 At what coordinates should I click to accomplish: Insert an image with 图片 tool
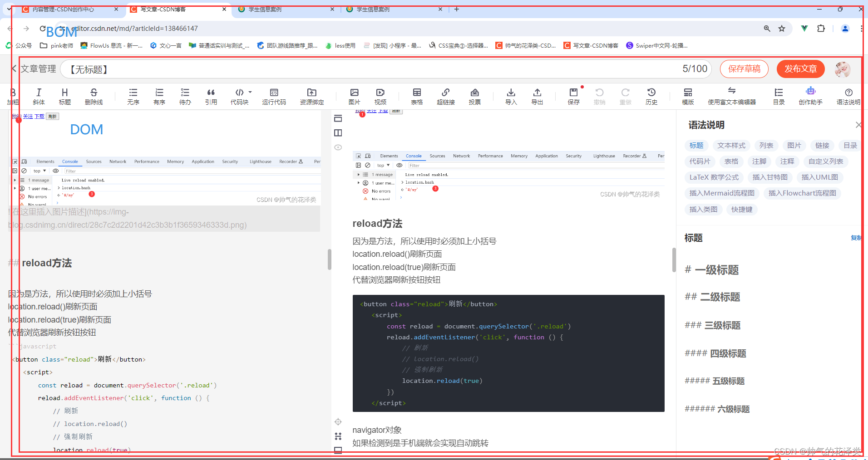tap(355, 97)
